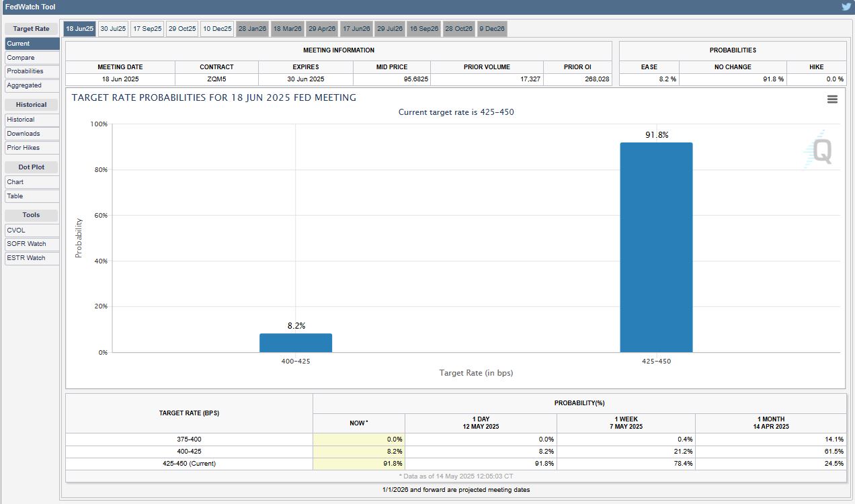
Task: Switch to the 29 Apr26 meeting tab
Action: pos(322,29)
